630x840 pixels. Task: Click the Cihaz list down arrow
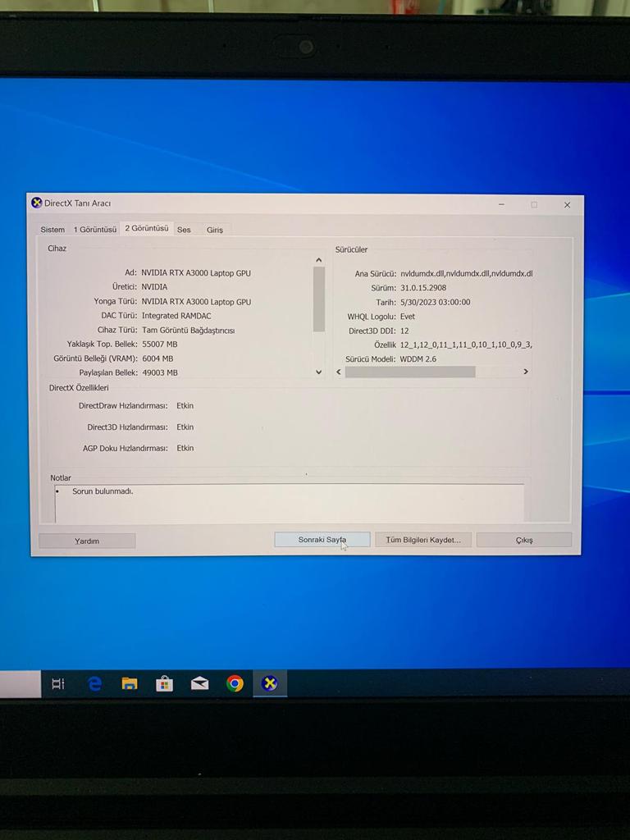319,372
